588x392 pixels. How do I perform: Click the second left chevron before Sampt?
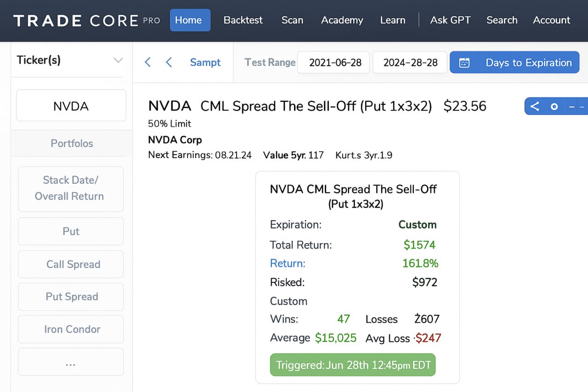[169, 62]
